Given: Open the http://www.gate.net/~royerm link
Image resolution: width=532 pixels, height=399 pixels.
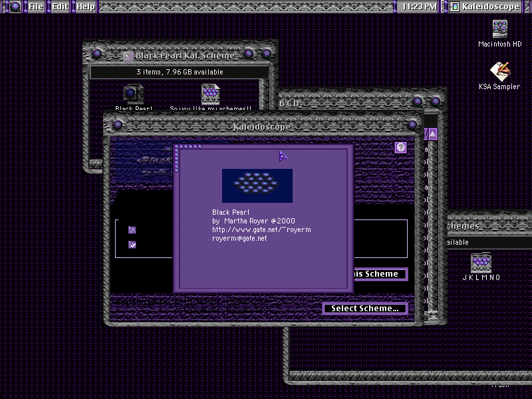Looking at the screenshot, I should tap(261, 229).
